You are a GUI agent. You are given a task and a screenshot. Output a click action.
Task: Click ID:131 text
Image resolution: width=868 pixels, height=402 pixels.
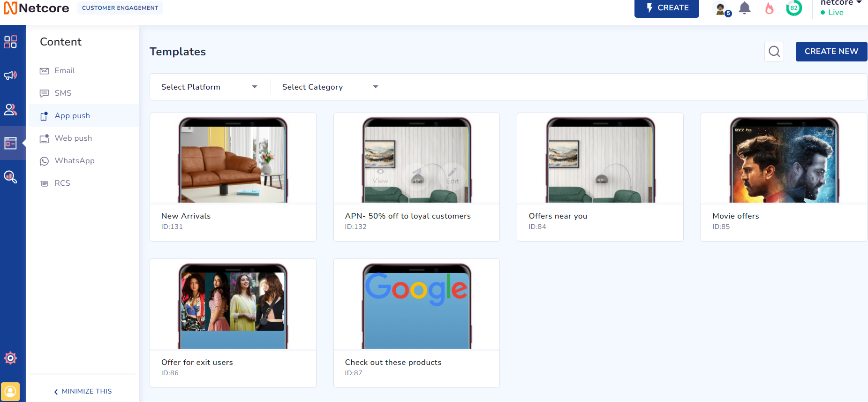(x=172, y=227)
